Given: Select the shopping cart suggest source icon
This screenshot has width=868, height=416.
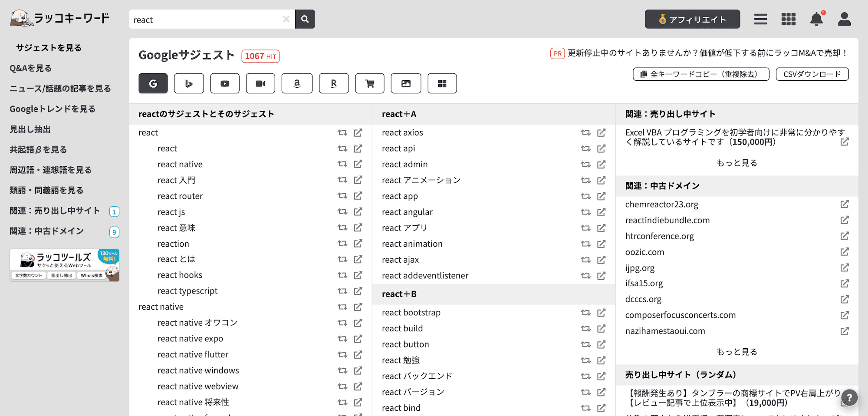Looking at the screenshot, I should tap(370, 83).
